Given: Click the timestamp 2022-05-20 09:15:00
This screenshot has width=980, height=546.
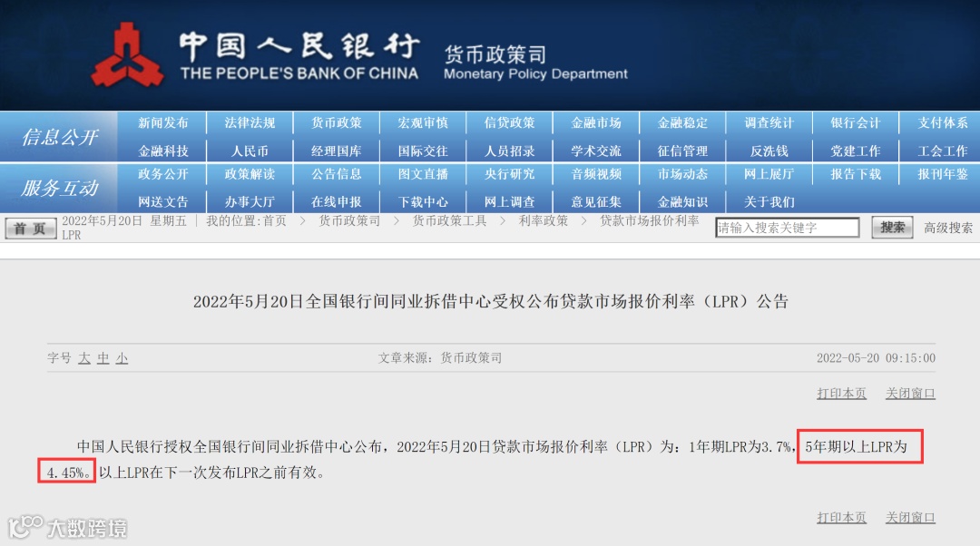Looking at the screenshot, I should (x=876, y=358).
